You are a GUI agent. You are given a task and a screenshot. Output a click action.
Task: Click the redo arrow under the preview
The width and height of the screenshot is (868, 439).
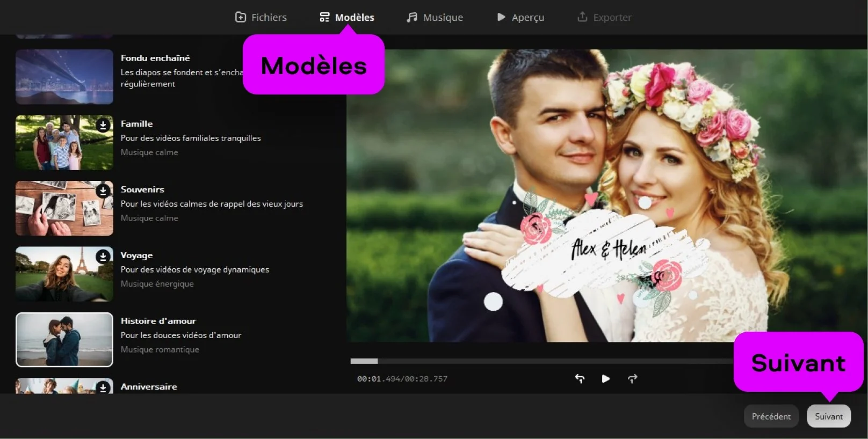[x=632, y=378]
